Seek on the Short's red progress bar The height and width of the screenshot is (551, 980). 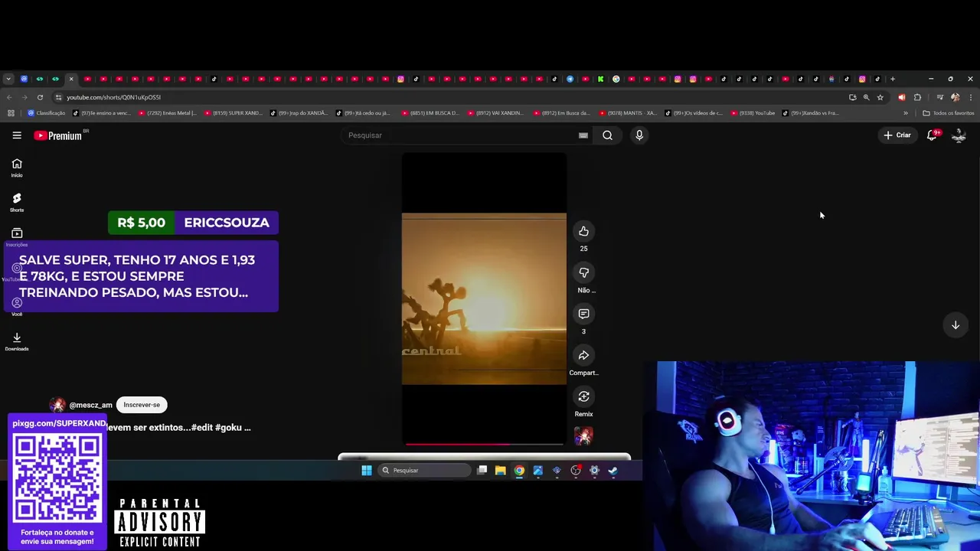click(484, 443)
